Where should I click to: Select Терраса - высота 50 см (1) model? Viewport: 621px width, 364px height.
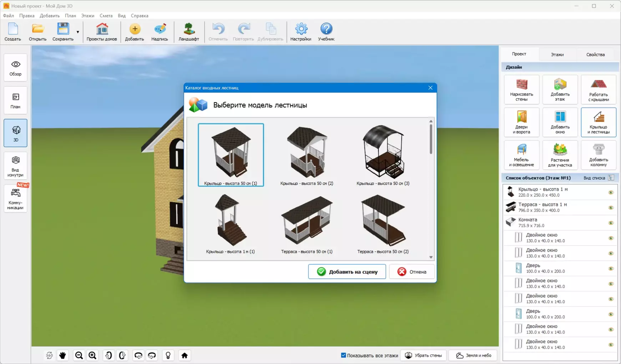click(x=307, y=224)
